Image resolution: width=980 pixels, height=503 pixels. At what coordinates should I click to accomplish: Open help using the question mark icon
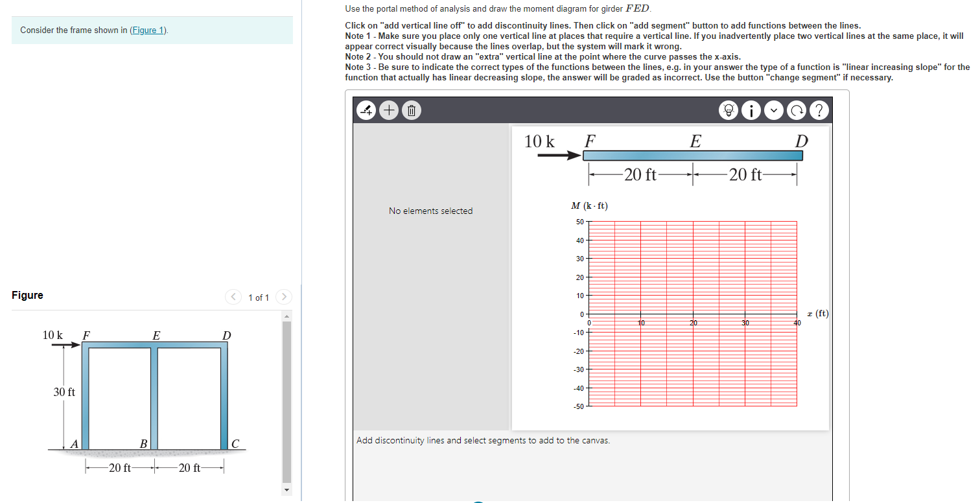(x=819, y=110)
